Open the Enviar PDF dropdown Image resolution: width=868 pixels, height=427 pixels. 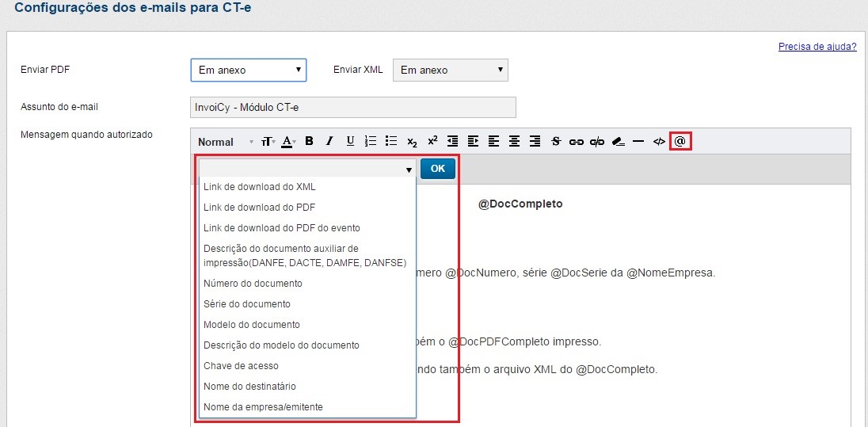249,71
